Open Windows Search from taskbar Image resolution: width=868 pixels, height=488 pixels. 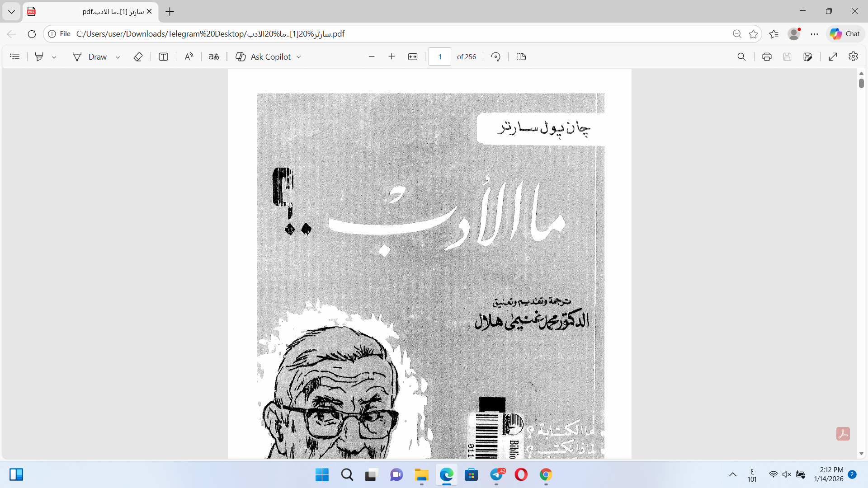click(347, 474)
